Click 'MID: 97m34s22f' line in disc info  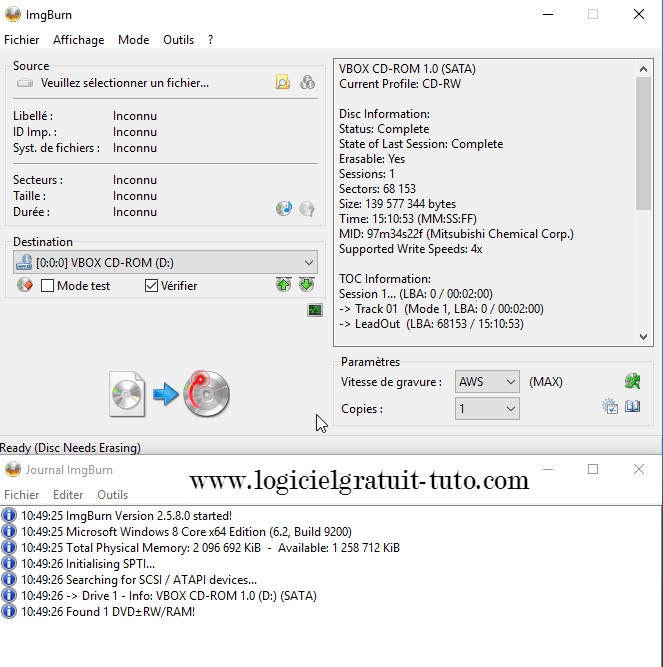pos(456,234)
